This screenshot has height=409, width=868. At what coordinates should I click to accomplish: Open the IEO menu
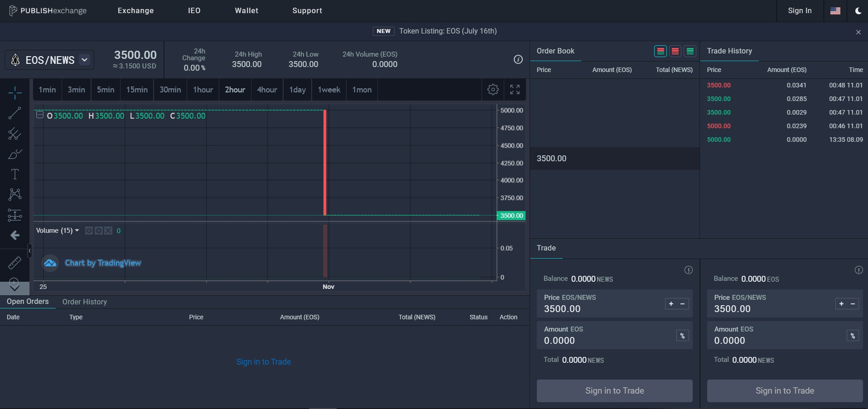click(194, 10)
